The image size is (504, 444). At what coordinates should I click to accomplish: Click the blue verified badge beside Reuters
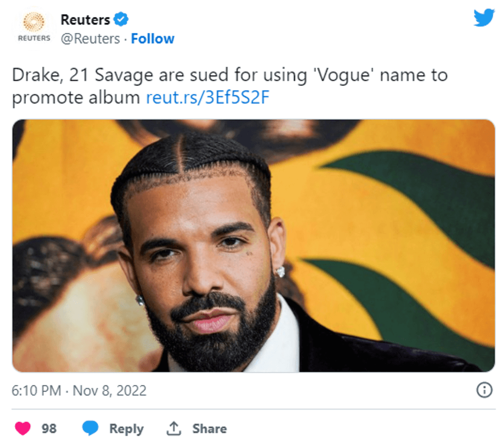tap(121, 20)
